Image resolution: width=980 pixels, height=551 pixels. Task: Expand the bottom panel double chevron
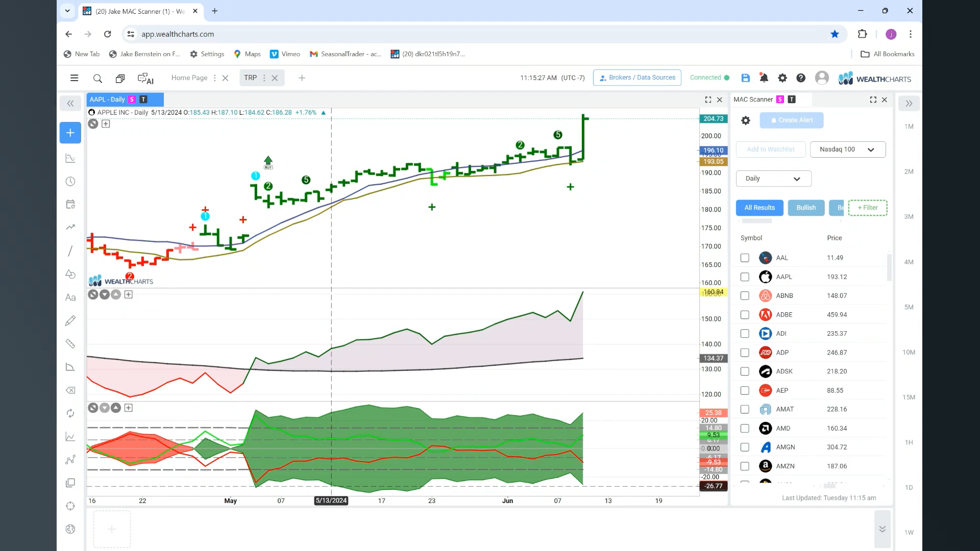tap(882, 529)
